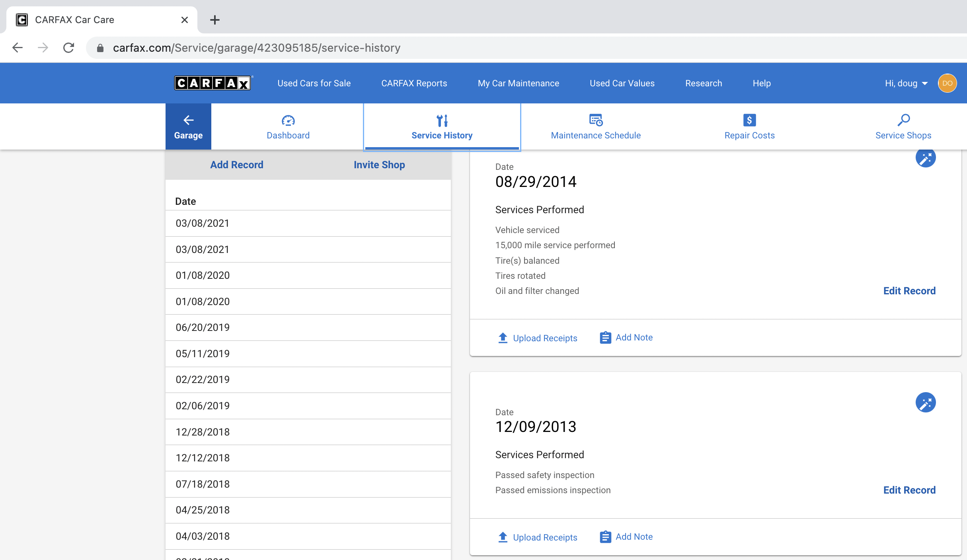Viewport: 967px width, 560px height.
Task: Go back with browser back arrow
Action: (x=18, y=48)
